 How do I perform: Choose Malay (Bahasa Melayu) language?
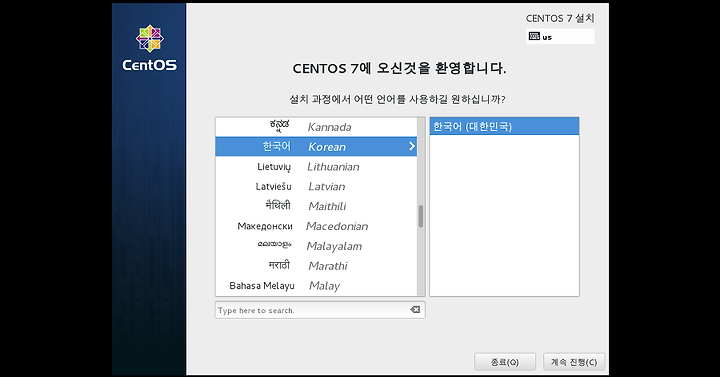point(316,286)
